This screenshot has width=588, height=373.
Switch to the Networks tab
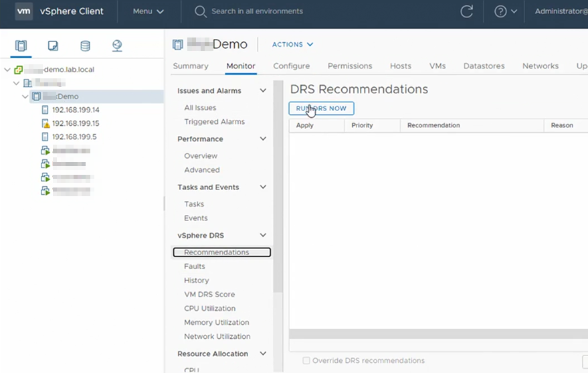541,66
